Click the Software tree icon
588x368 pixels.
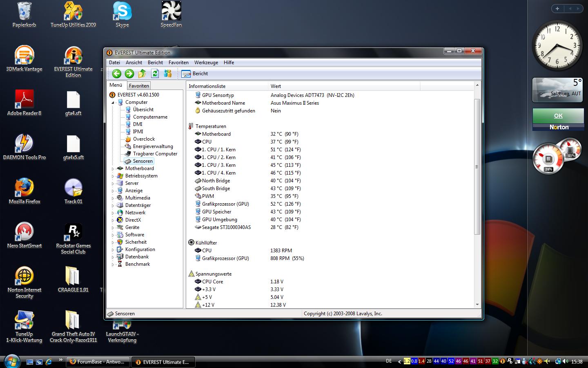[x=120, y=235]
